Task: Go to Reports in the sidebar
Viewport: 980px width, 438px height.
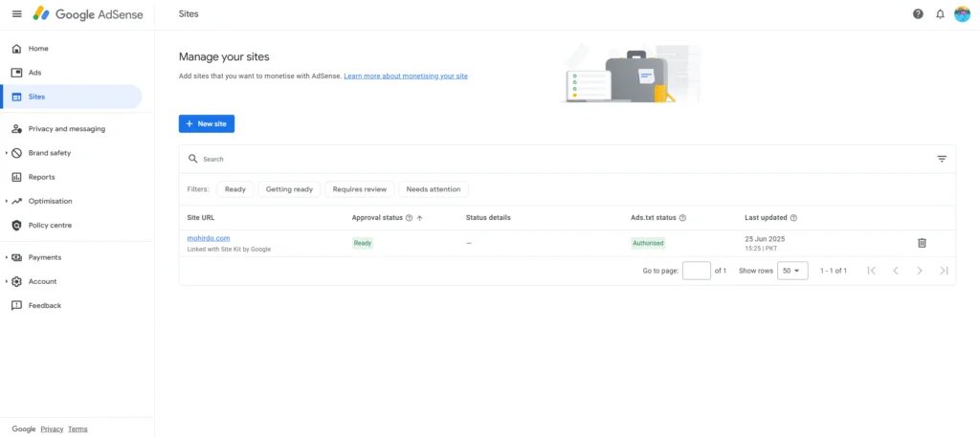Action: (41, 177)
